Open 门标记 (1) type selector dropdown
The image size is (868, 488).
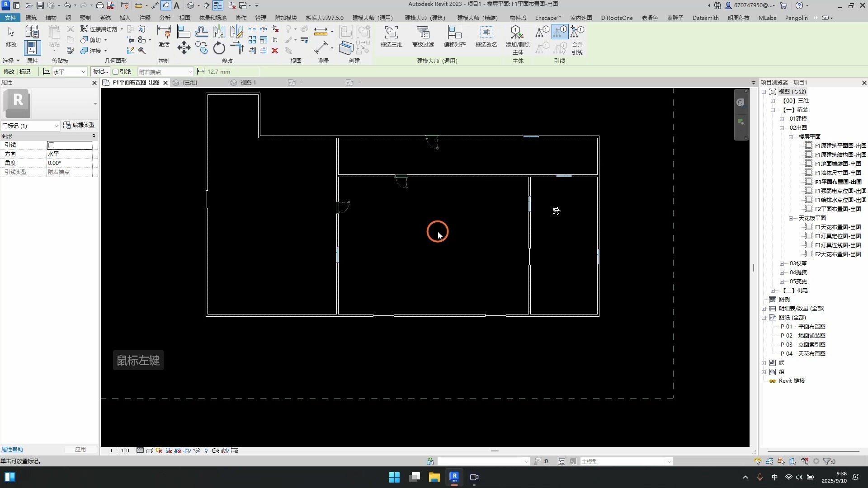[30, 126]
